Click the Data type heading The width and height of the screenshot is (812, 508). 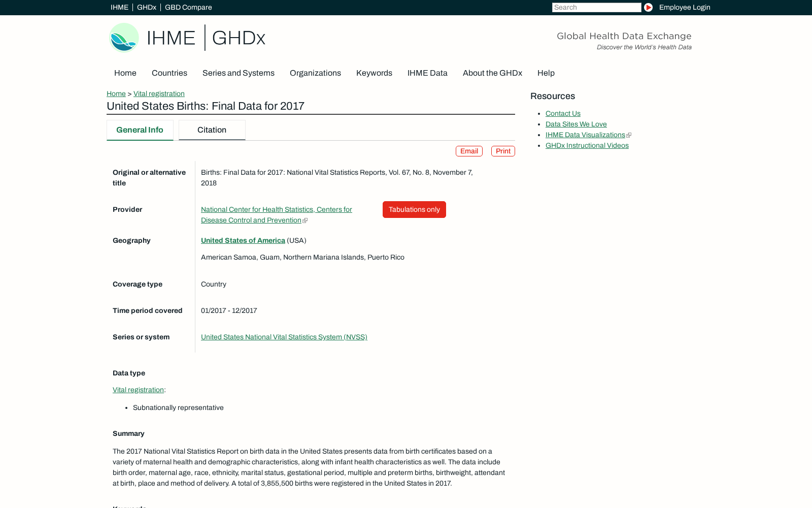[x=129, y=373]
